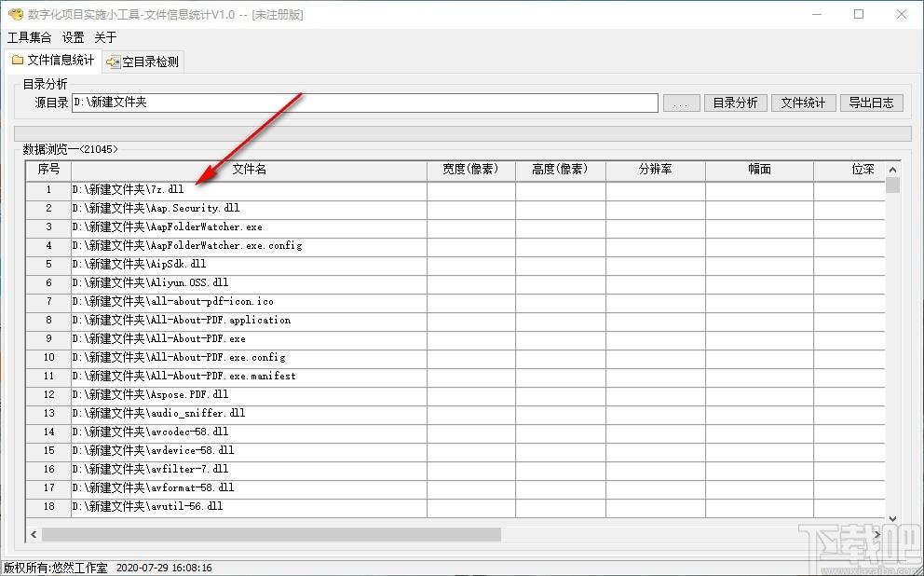Click the icon on 空目录检测 tab
Screen dimensions: 924x576
(x=113, y=62)
